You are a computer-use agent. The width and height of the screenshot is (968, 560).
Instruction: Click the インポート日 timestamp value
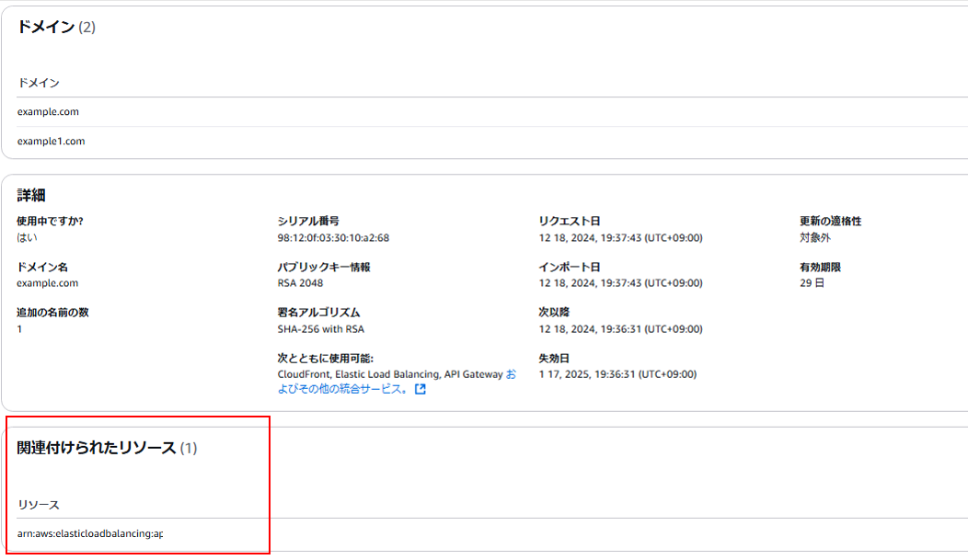[x=620, y=283]
